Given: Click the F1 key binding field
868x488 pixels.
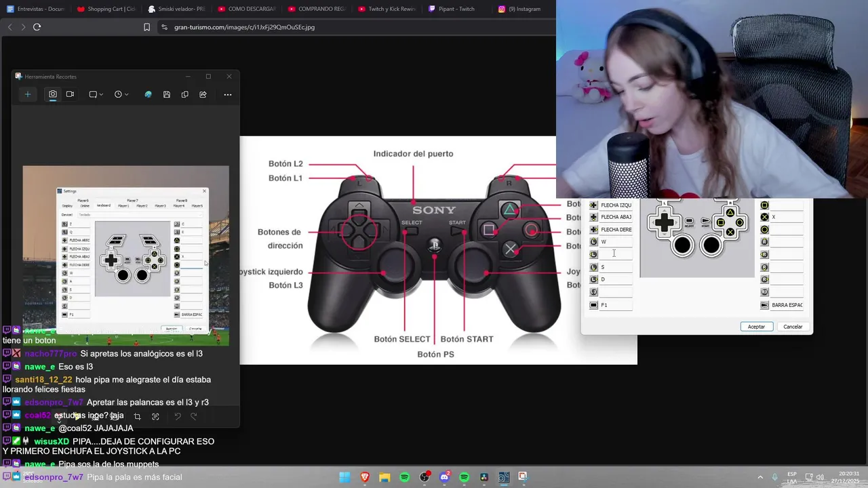Looking at the screenshot, I should 616,305.
